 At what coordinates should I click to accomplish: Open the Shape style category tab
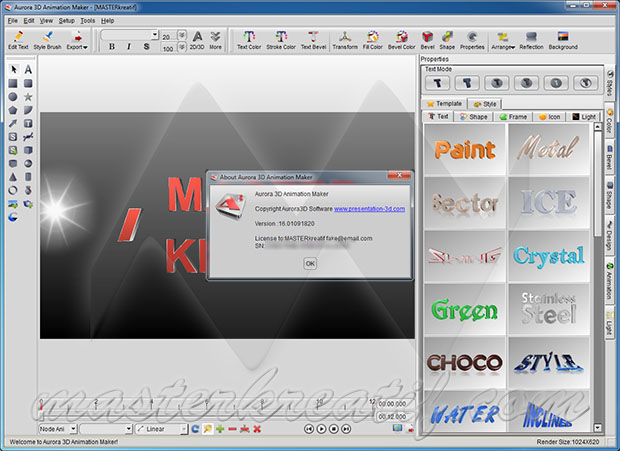coord(473,117)
